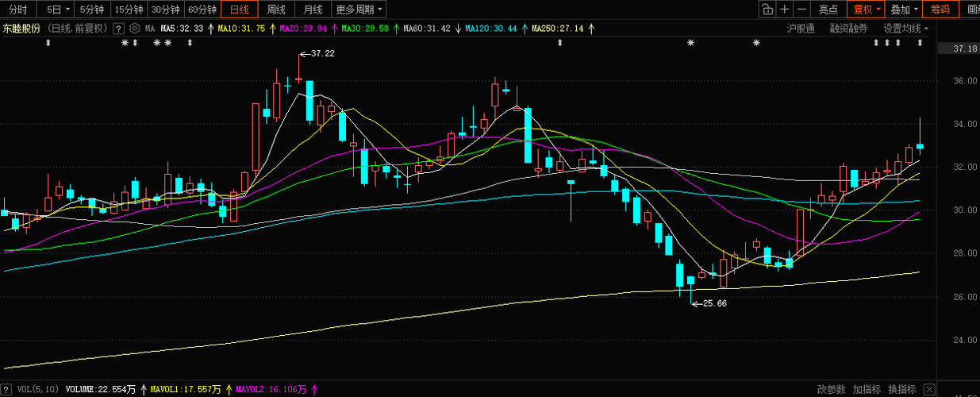Screen dimensions: 980x397
Task: Click the 亮点 highlights button
Action: (x=828, y=10)
